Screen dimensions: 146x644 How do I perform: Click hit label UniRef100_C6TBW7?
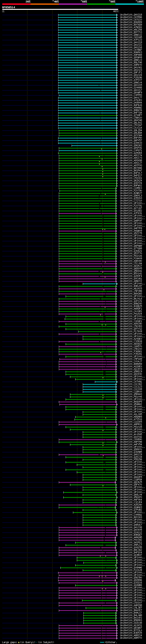pos(131,50)
